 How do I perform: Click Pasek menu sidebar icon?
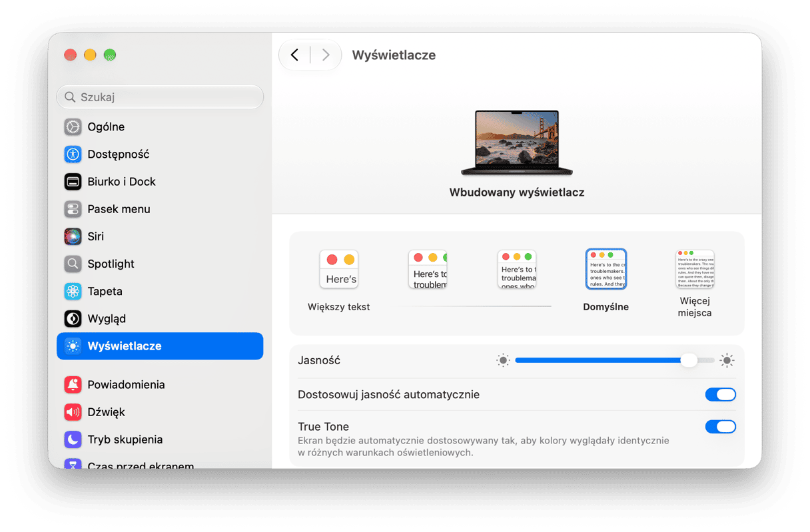click(73, 209)
